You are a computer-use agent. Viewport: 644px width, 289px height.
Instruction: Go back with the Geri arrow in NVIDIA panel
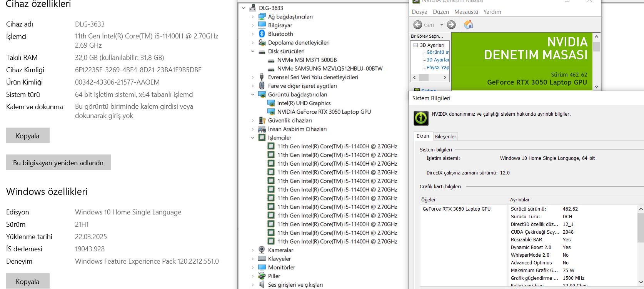[x=418, y=25]
